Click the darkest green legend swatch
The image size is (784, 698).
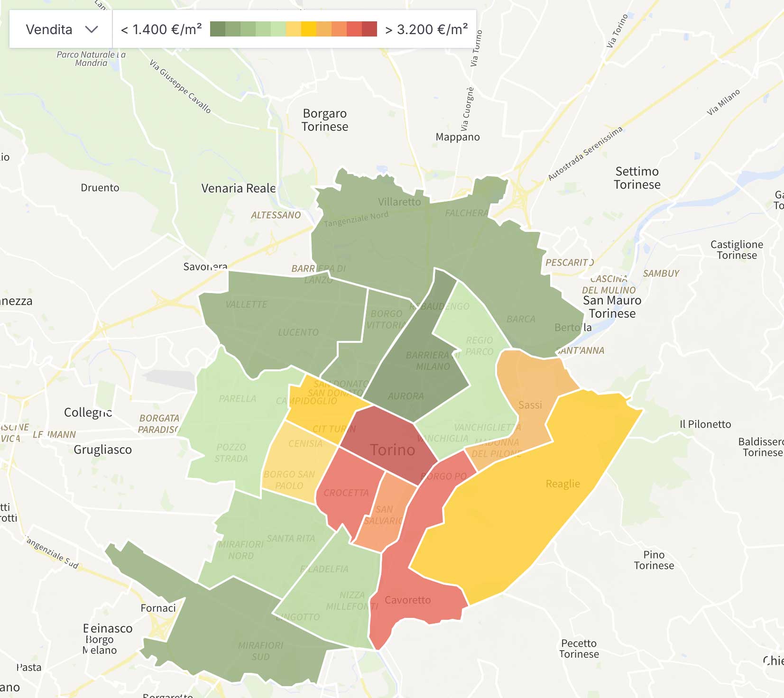pos(218,29)
